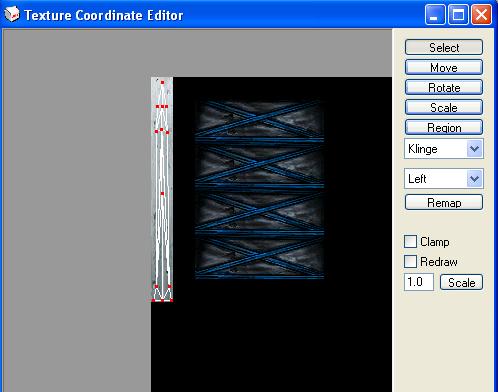
Task: Expand the Left view dropdown arrow
Action: [x=474, y=179]
